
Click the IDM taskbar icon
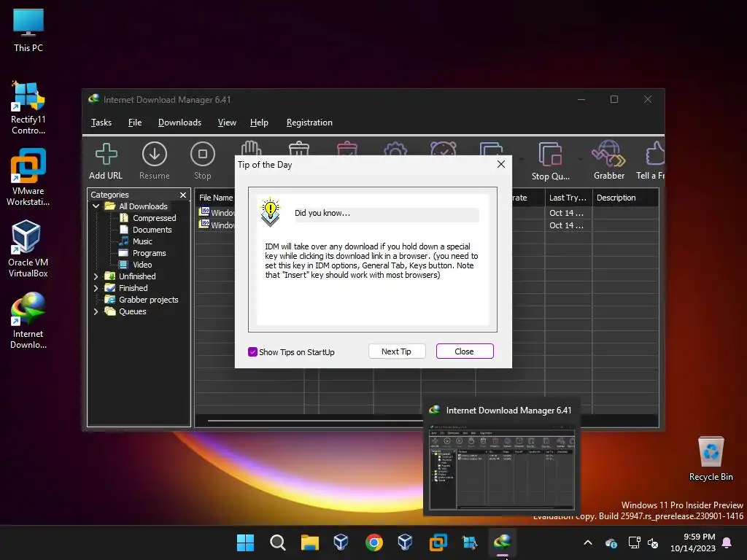[x=502, y=542]
